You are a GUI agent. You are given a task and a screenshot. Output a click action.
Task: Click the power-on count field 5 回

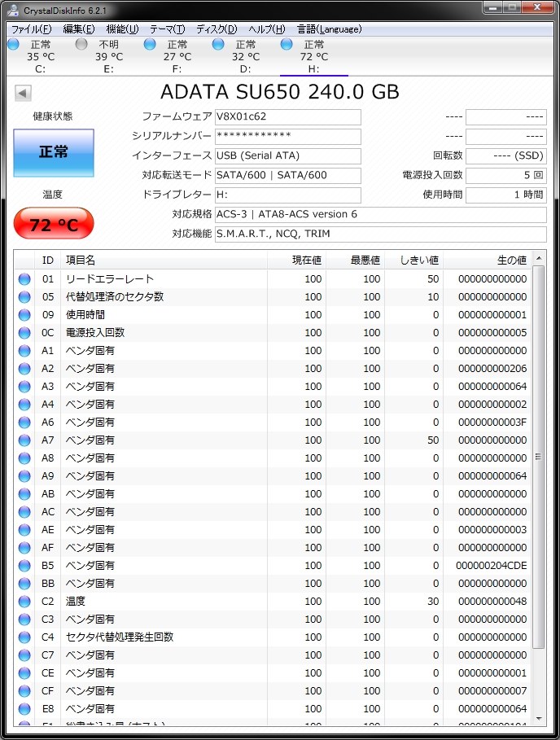[x=505, y=175]
